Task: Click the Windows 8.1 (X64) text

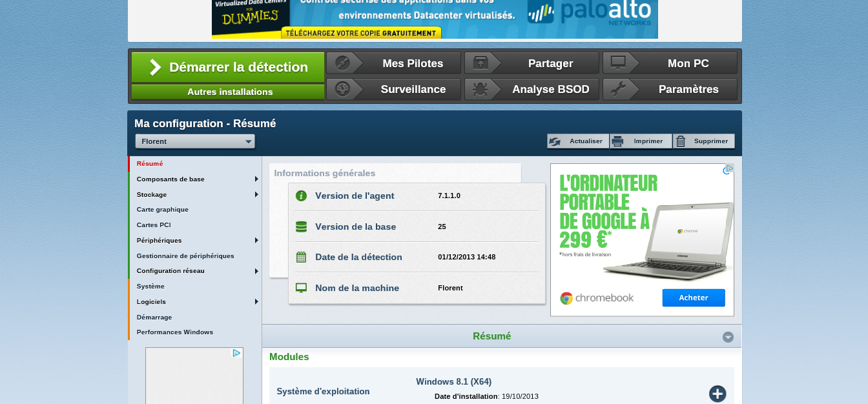Action: click(x=454, y=381)
